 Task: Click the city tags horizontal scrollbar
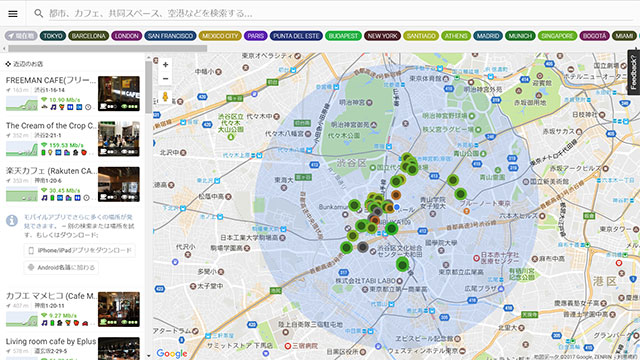[107, 48]
